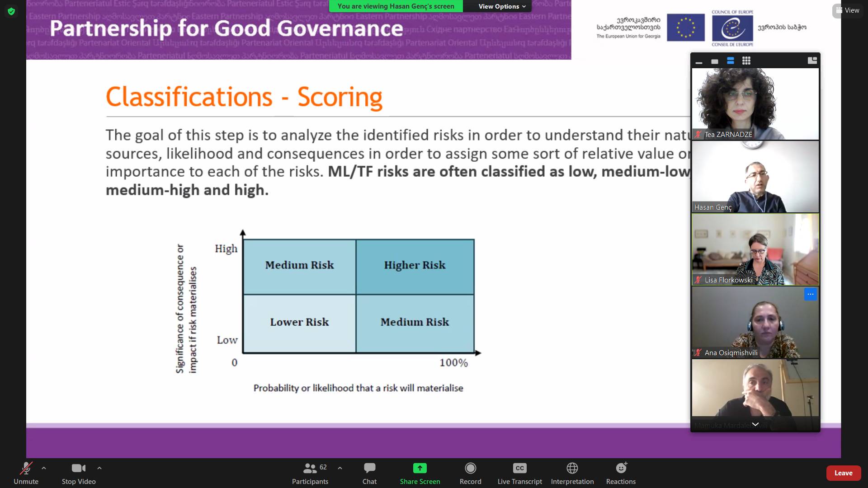Start recording with Record button
This screenshot has height=488, width=868.
tap(471, 473)
